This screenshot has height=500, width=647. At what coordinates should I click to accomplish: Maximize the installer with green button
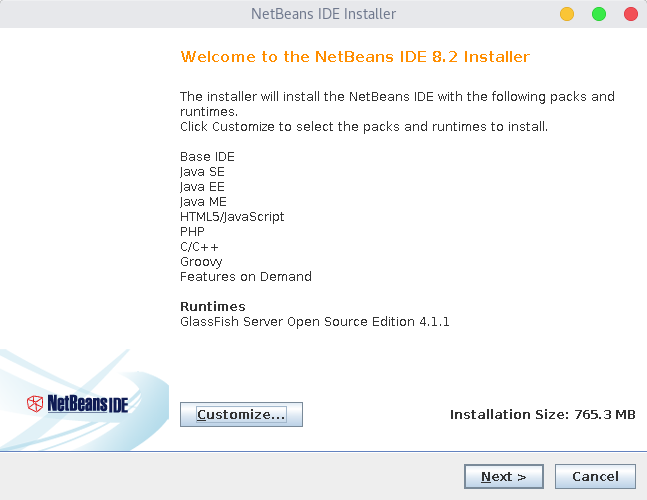(x=599, y=14)
